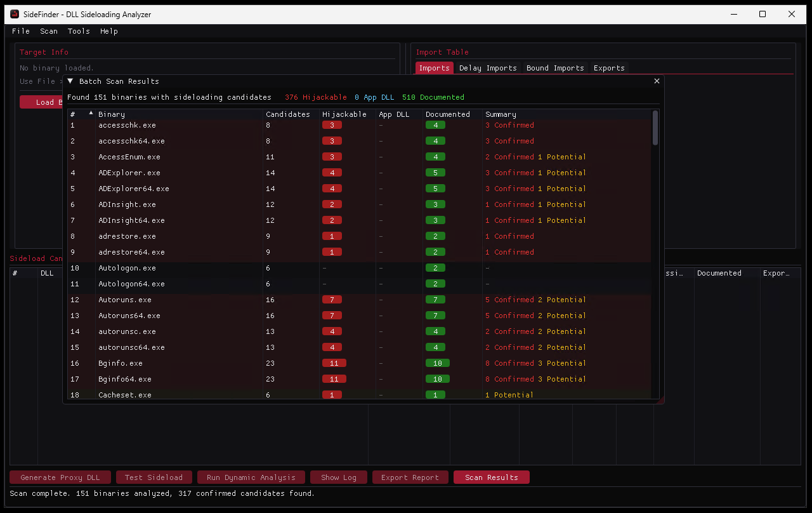This screenshot has height=513, width=812.
Task: Select the adrestore64.exe row
Action: (x=360, y=252)
